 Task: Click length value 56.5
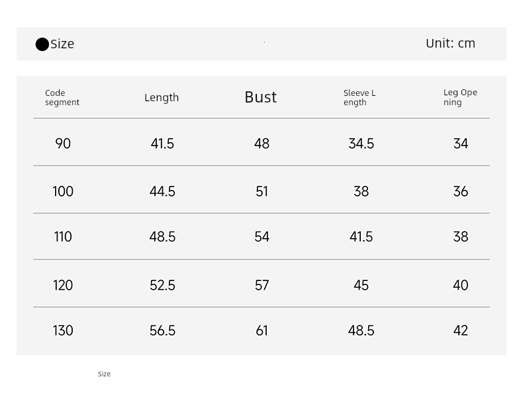[x=162, y=331]
